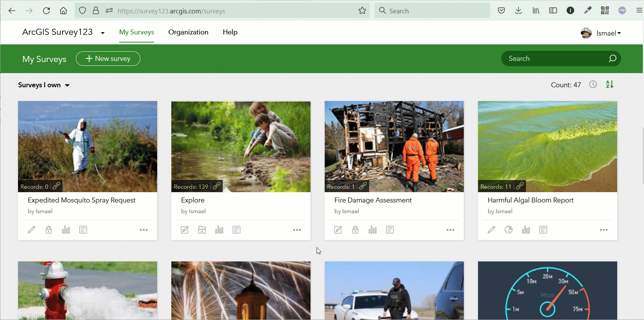This screenshot has height=320, width=644.
Task: Copy link icon on Expedited Mosquito Spray card
Action: (56, 186)
